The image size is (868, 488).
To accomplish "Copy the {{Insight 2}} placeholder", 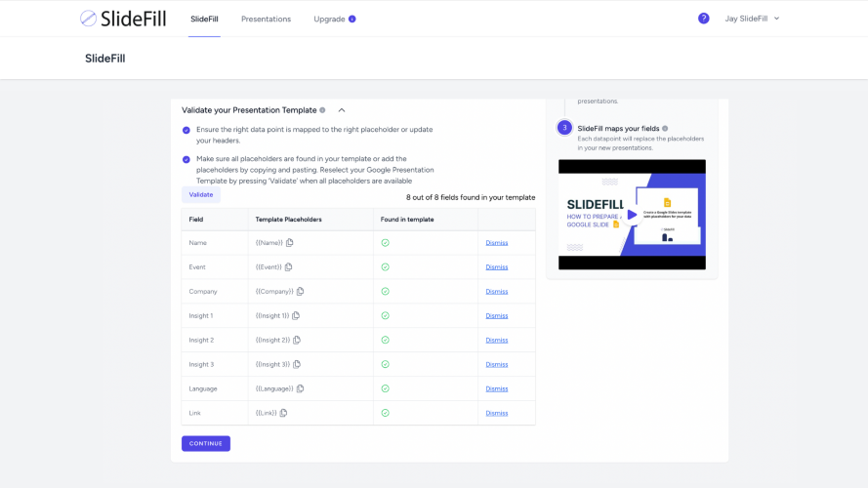I will pos(297,340).
